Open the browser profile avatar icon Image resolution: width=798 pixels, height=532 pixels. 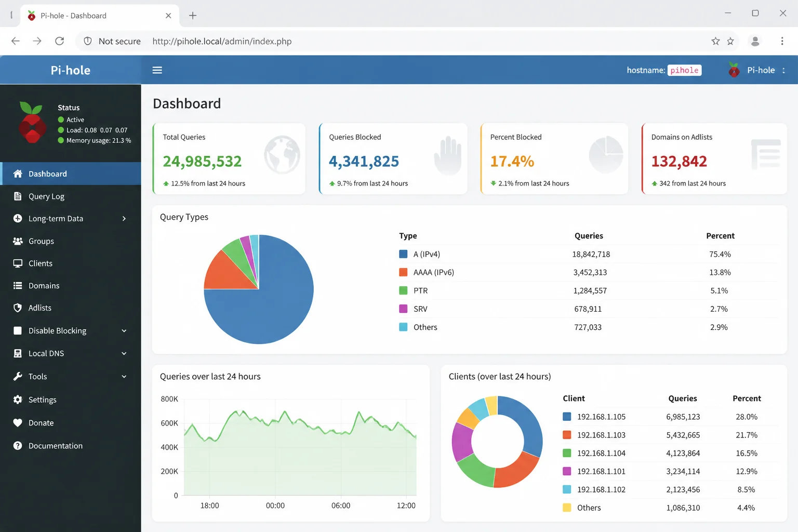coord(755,41)
